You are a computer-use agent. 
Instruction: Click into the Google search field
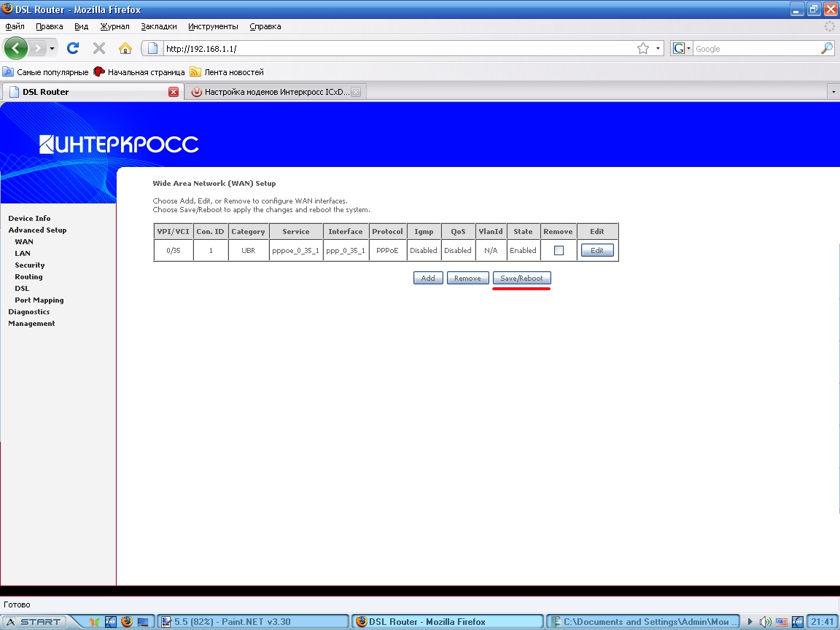(x=756, y=49)
